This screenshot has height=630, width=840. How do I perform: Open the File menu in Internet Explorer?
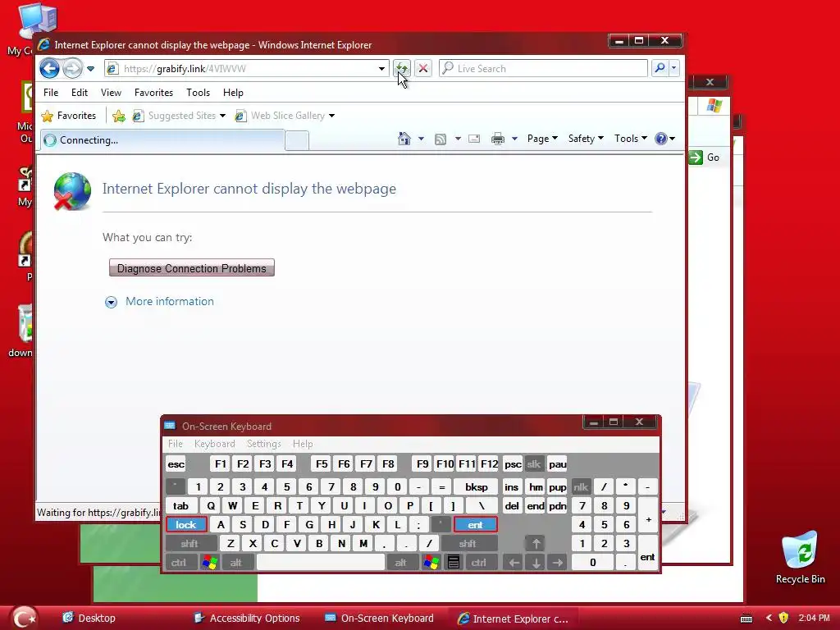click(51, 93)
